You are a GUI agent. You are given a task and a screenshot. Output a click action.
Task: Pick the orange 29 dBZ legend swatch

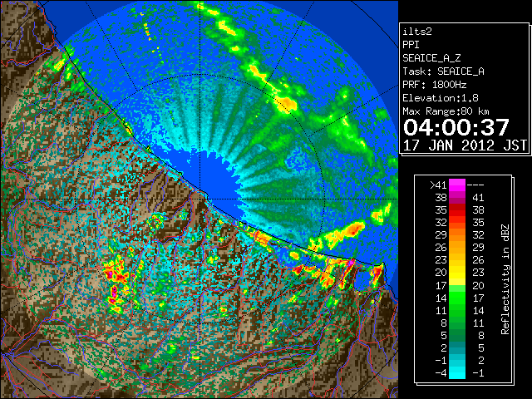coord(457,235)
